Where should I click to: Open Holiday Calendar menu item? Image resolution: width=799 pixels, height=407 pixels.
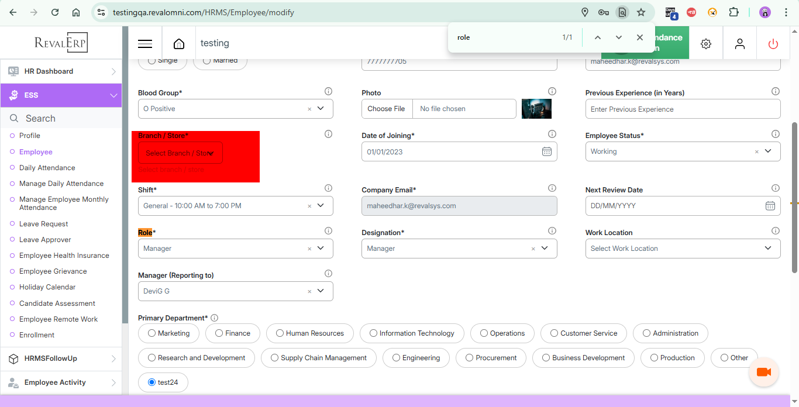click(x=47, y=287)
